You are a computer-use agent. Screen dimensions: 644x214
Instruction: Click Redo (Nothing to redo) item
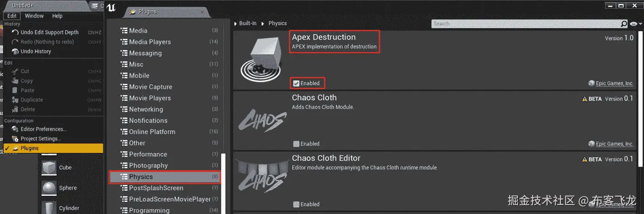click(53, 42)
